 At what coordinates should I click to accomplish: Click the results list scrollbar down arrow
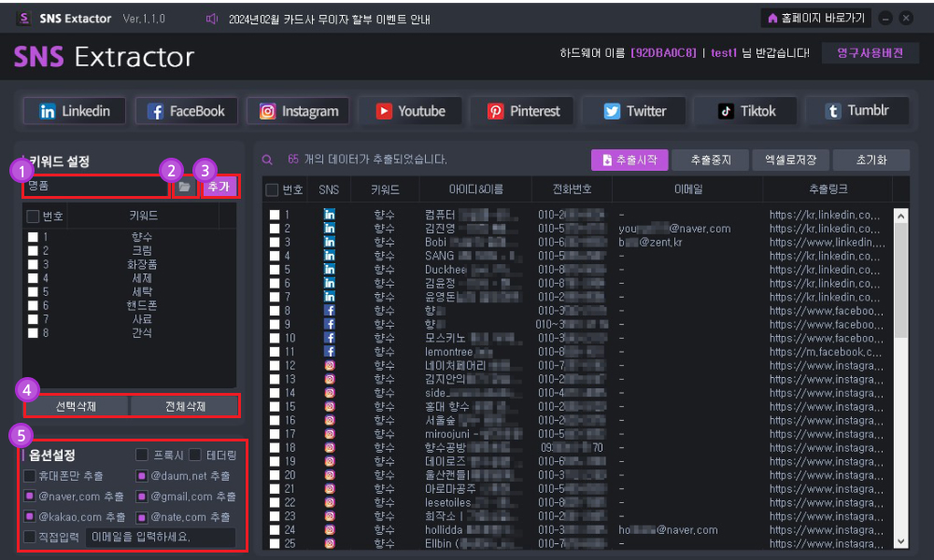901,541
